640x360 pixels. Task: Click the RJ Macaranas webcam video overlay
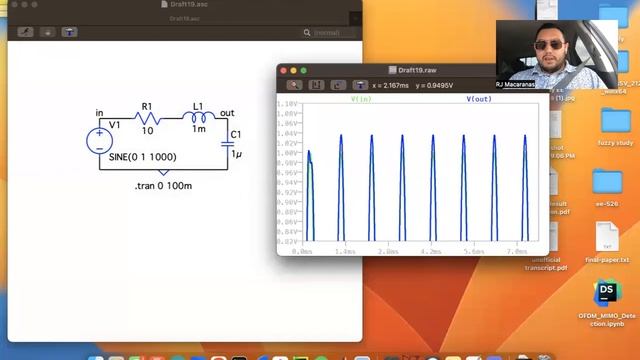point(557,54)
